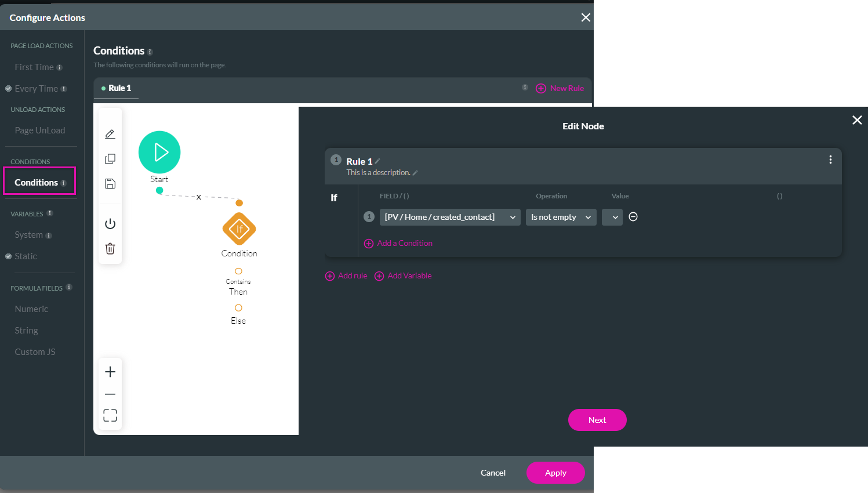
Task: Click info icon next to Variables
Action: (x=50, y=213)
